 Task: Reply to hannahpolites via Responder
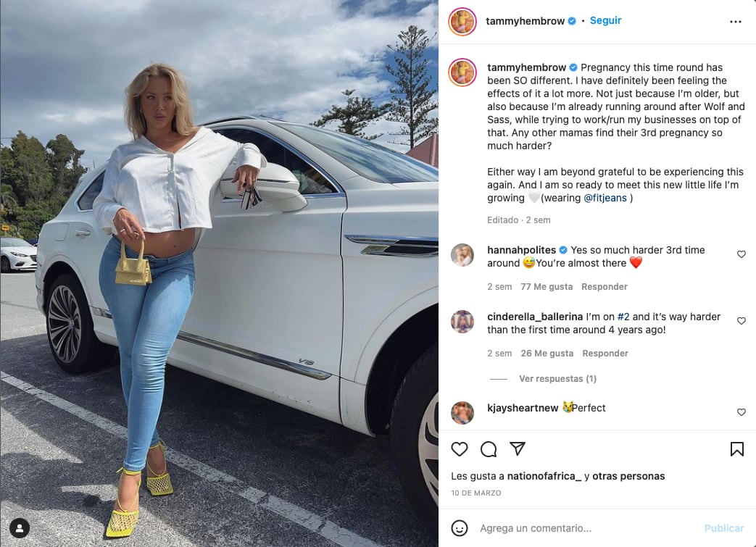pyautogui.click(x=605, y=287)
